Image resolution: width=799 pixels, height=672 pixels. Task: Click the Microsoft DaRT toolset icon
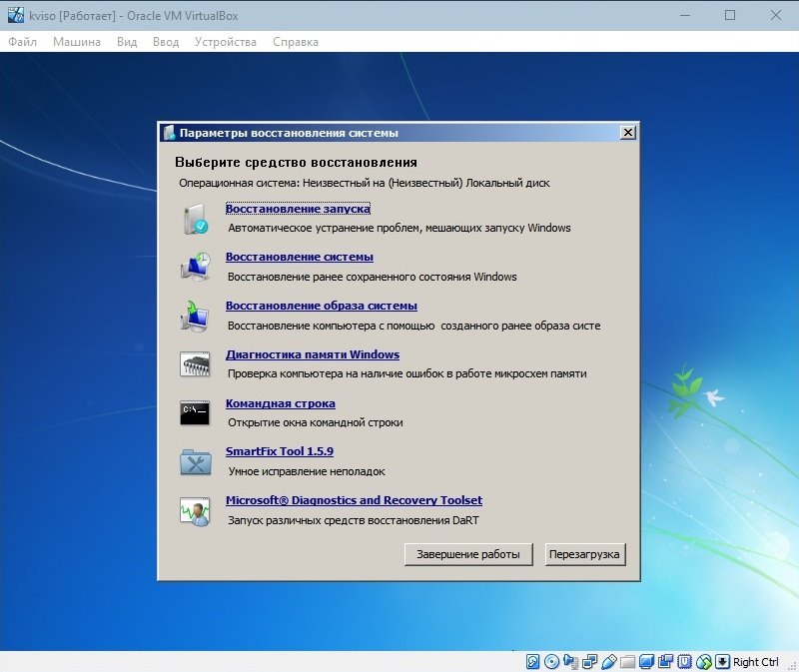(195, 510)
